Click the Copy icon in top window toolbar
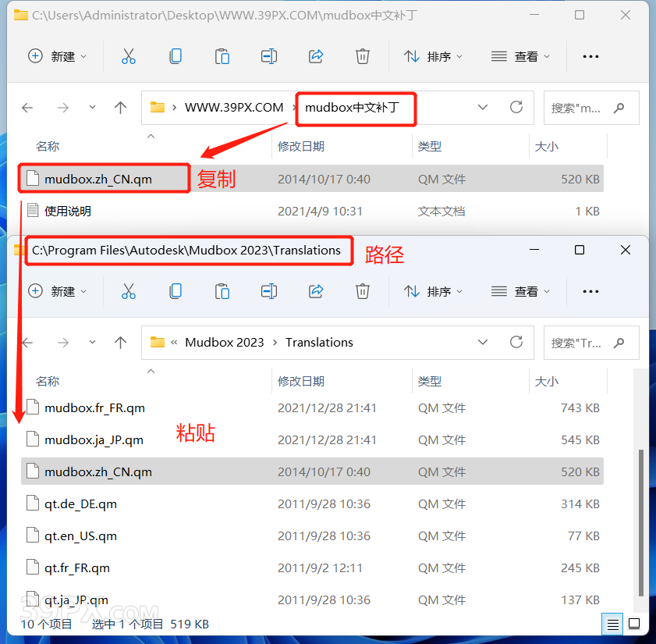The image size is (656, 644). (x=176, y=56)
